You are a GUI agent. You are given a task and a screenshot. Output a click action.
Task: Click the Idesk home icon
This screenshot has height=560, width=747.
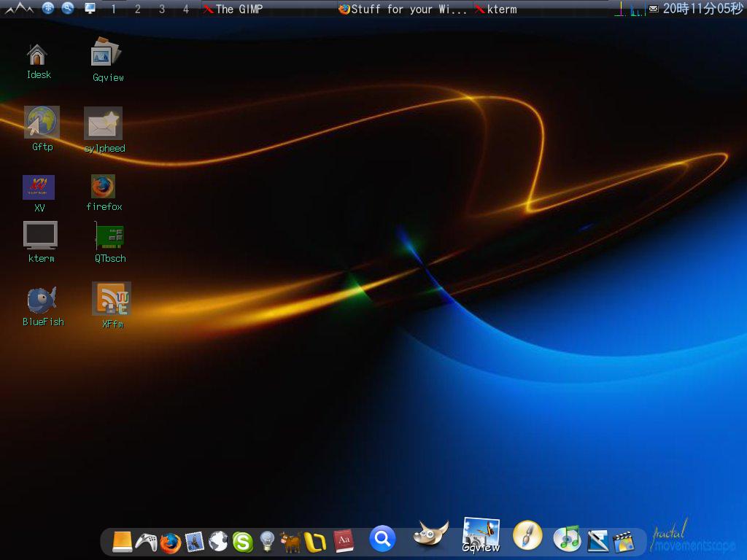tap(38, 52)
